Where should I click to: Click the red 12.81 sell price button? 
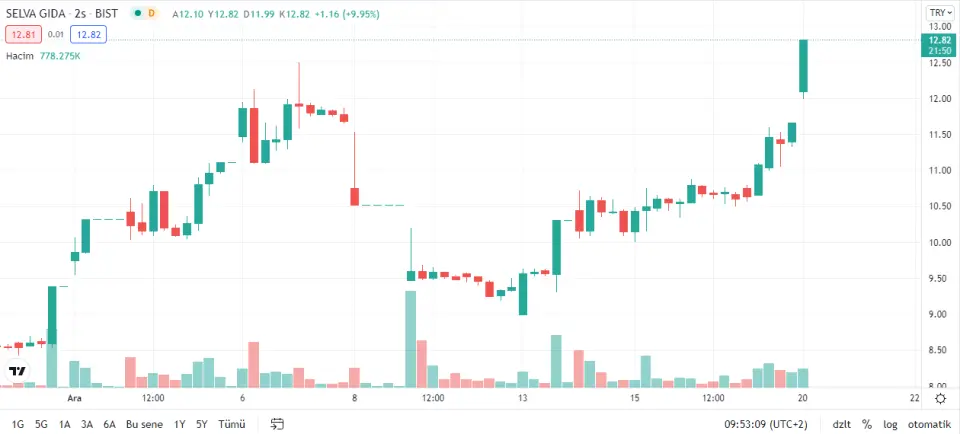22,35
